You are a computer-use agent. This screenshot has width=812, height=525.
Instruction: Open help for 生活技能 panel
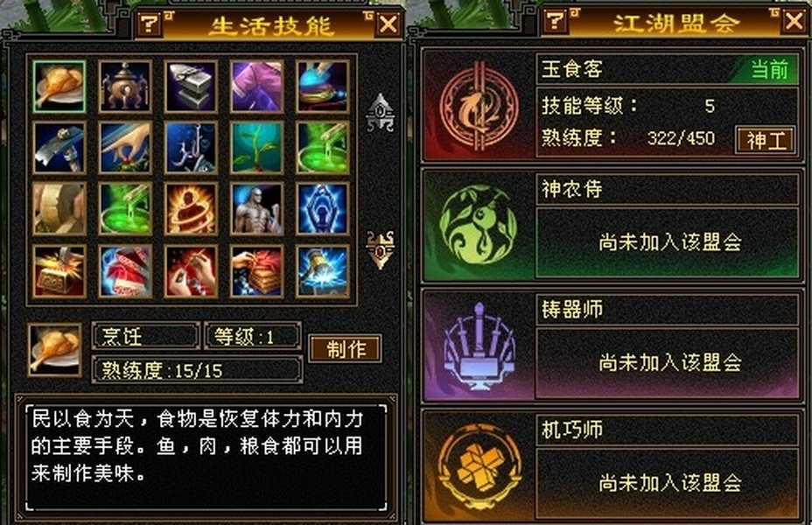coord(149,24)
